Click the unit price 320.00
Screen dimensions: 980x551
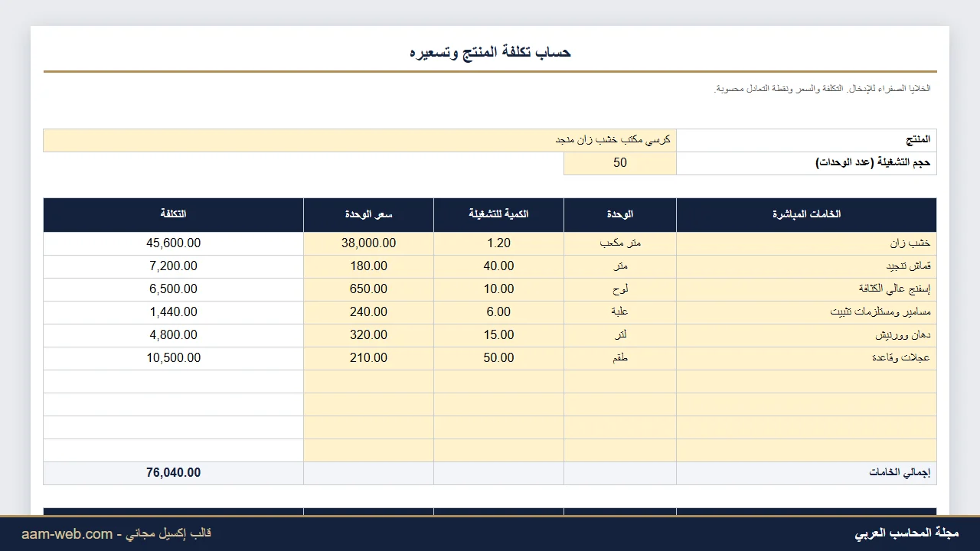pyautogui.click(x=369, y=335)
